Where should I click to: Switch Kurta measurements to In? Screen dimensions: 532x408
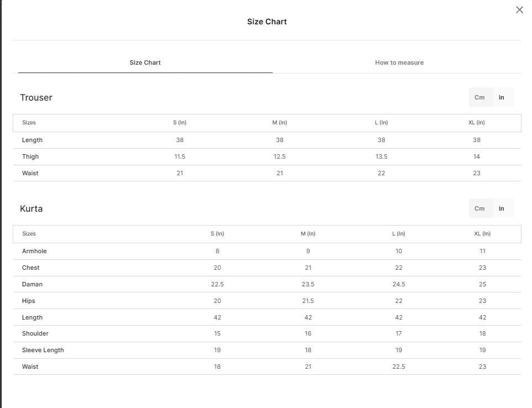click(501, 208)
